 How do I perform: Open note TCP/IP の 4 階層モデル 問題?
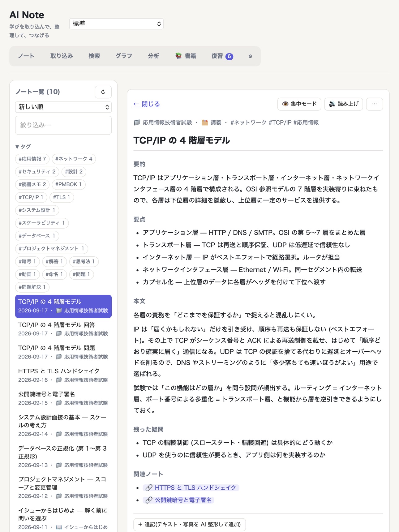point(63,352)
